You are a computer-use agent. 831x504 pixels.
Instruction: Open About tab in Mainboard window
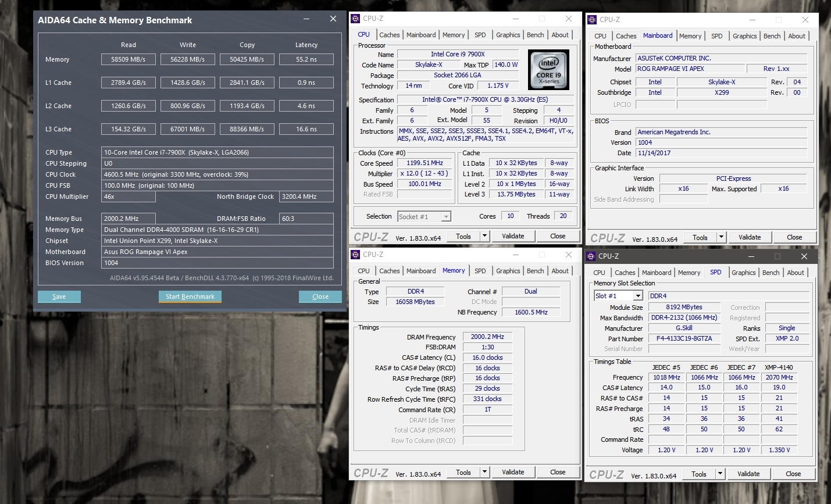797,36
